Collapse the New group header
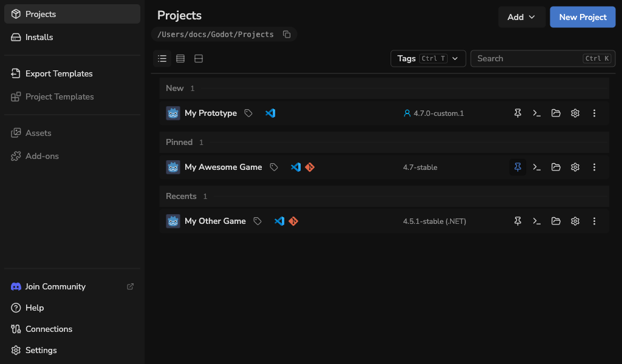622x364 pixels. pos(384,89)
